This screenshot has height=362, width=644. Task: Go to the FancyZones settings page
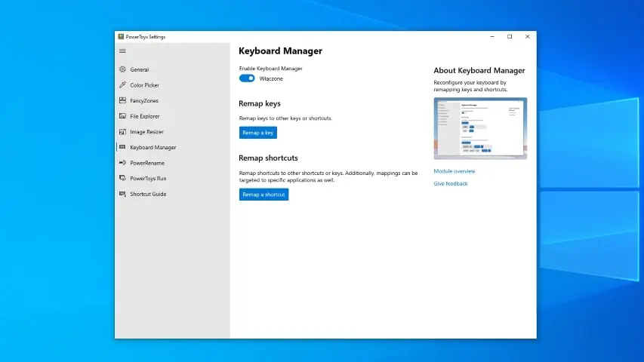click(x=143, y=100)
